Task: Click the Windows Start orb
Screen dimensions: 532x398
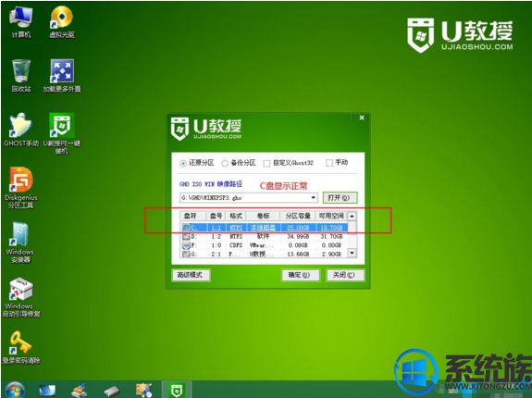Action: pyautogui.click(x=15, y=390)
